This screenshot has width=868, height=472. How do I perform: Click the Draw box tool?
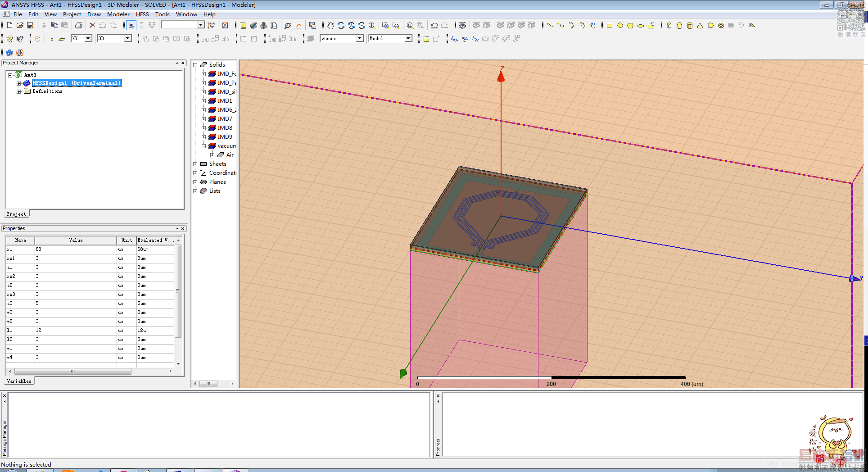669,26
